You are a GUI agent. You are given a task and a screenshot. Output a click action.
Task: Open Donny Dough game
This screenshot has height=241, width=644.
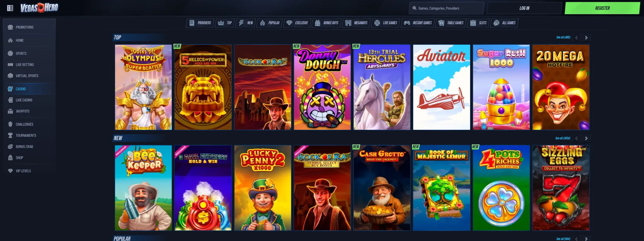pyautogui.click(x=322, y=87)
